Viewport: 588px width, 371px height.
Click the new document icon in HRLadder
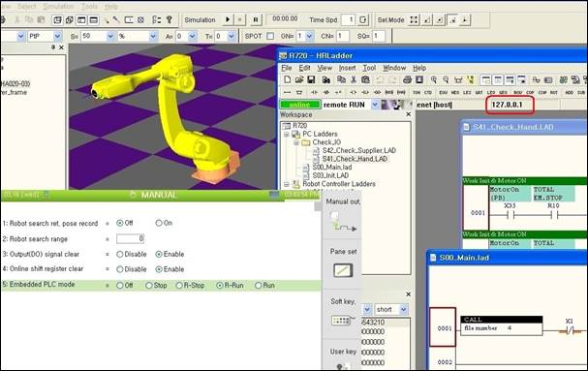(288, 79)
